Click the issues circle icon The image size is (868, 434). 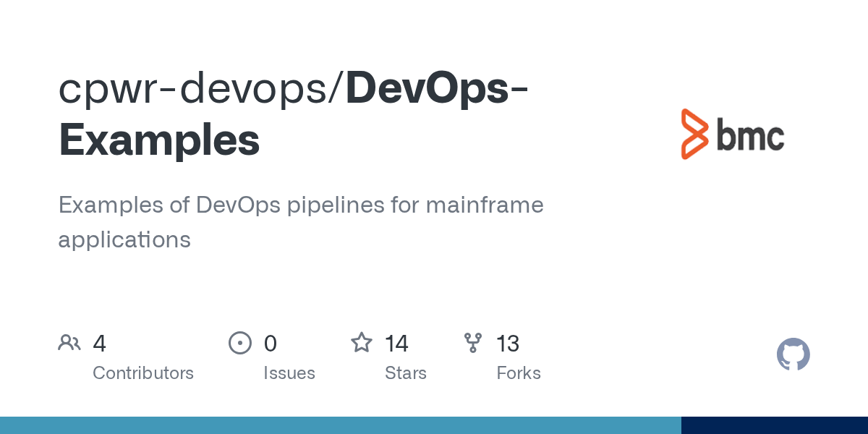coord(239,343)
